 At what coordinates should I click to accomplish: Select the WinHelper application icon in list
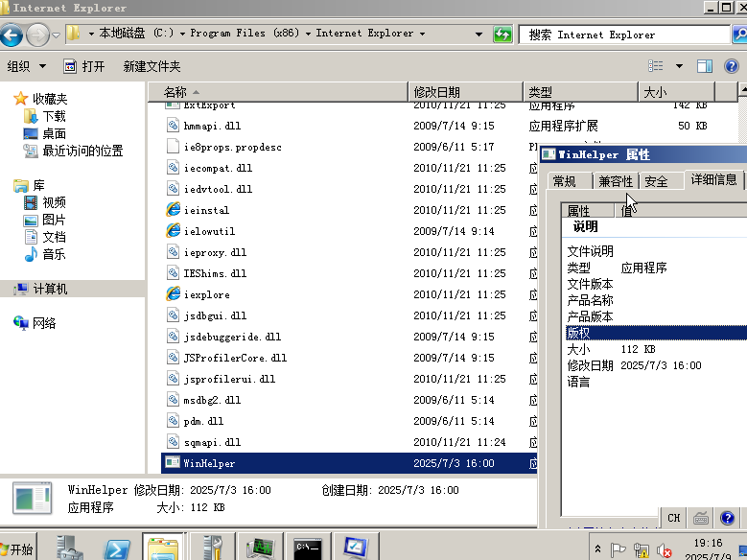coord(173,462)
